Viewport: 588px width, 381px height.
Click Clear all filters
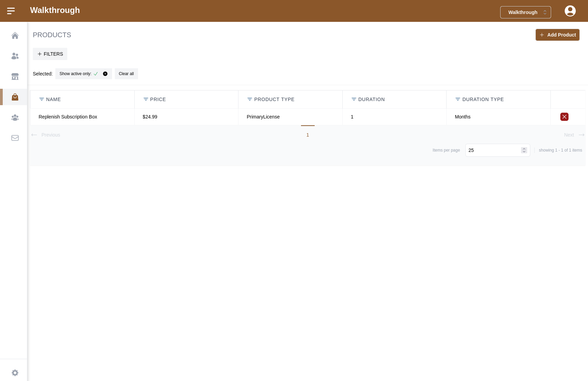(126, 74)
